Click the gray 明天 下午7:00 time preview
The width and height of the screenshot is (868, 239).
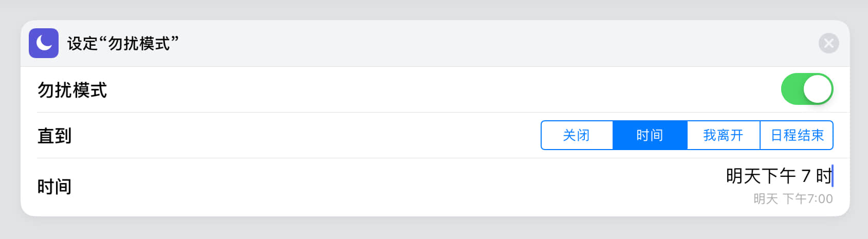tap(793, 199)
